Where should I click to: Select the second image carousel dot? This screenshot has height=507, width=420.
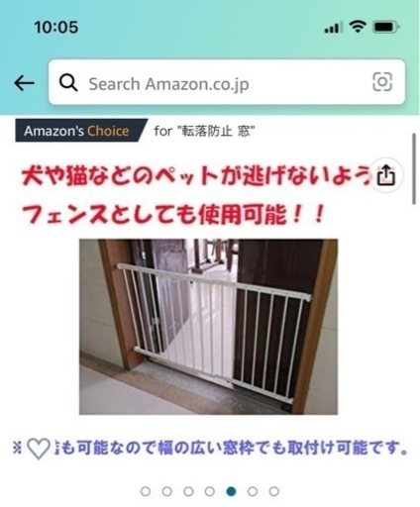[x=167, y=491]
